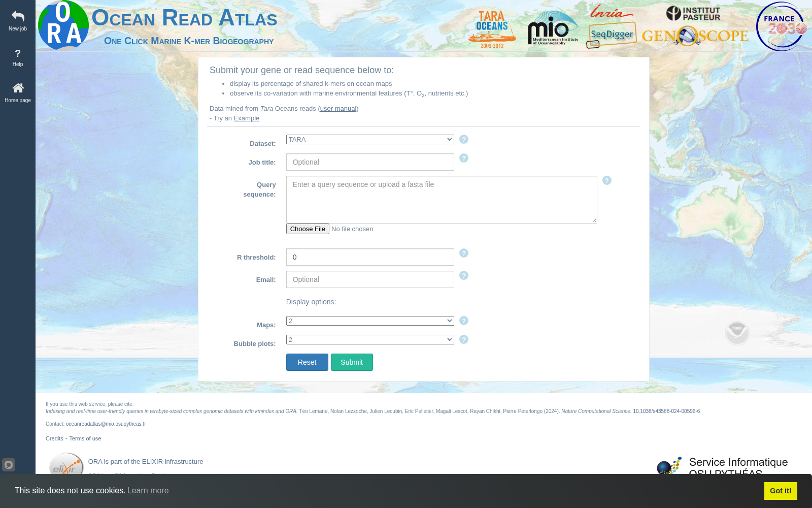Focus the Job title input field

(x=370, y=162)
